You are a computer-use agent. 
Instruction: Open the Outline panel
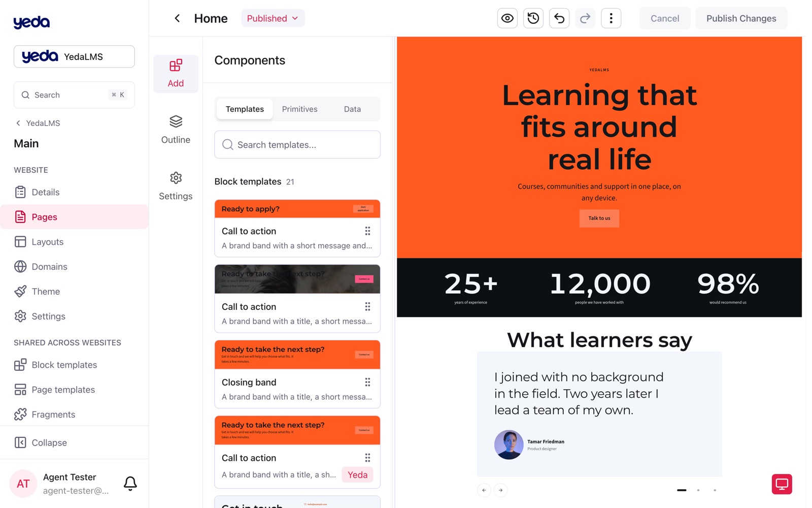point(176,130)
